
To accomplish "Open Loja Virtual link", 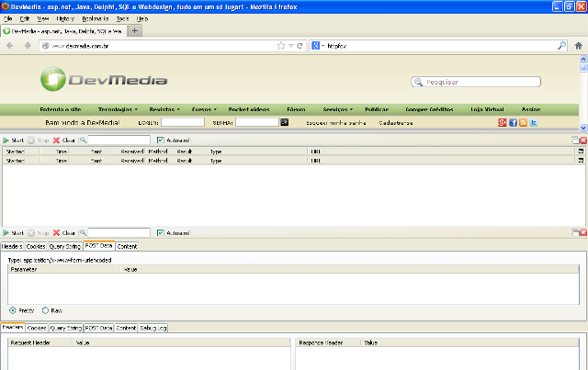I will point(487,109).
